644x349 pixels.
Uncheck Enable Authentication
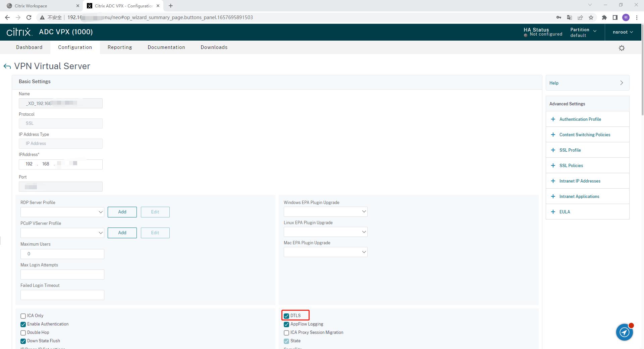[x=23, y=324]
